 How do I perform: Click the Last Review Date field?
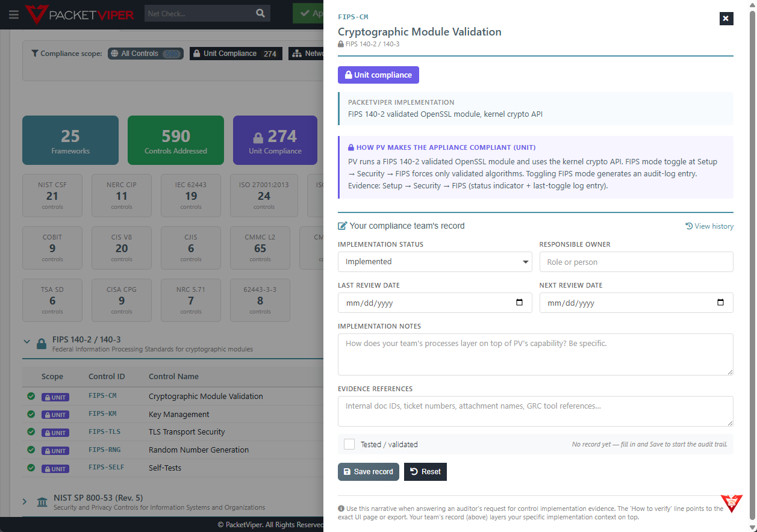[435, 303]
